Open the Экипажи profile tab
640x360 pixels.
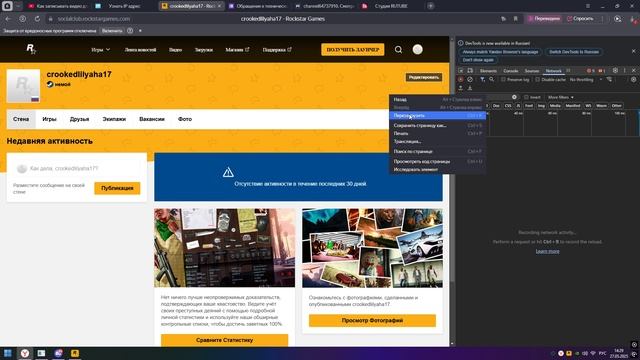114,119
